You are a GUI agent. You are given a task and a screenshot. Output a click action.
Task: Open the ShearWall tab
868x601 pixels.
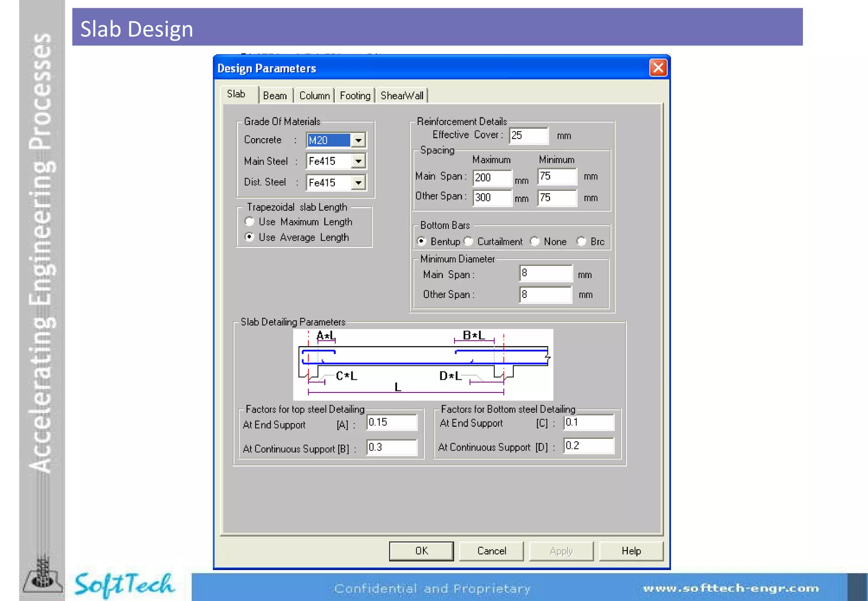coord(402,96)
